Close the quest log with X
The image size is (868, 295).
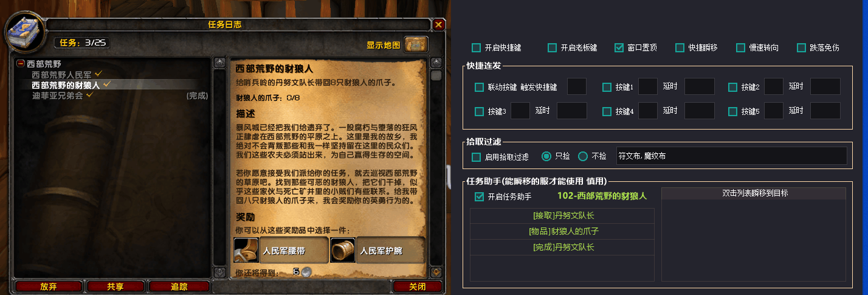click(438, 24)
